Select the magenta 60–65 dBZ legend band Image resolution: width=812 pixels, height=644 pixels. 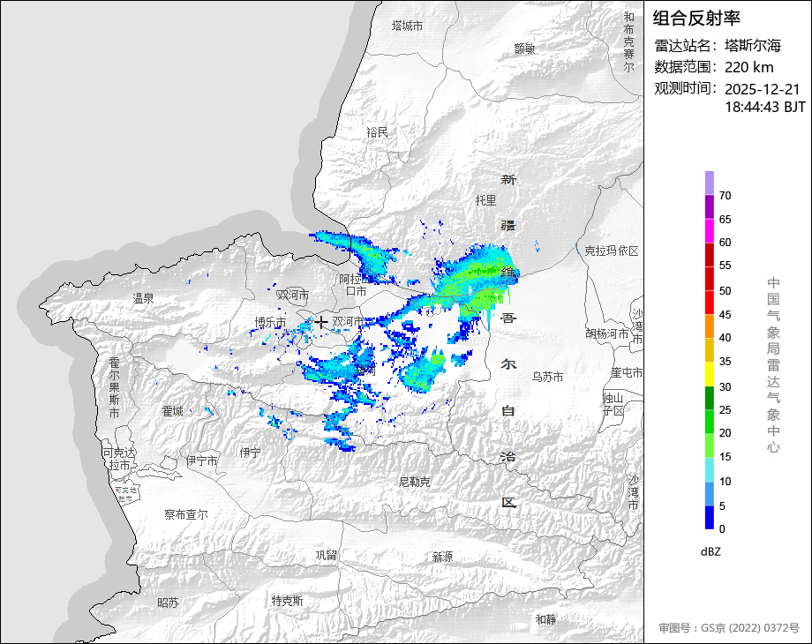[x=710, y=231]
